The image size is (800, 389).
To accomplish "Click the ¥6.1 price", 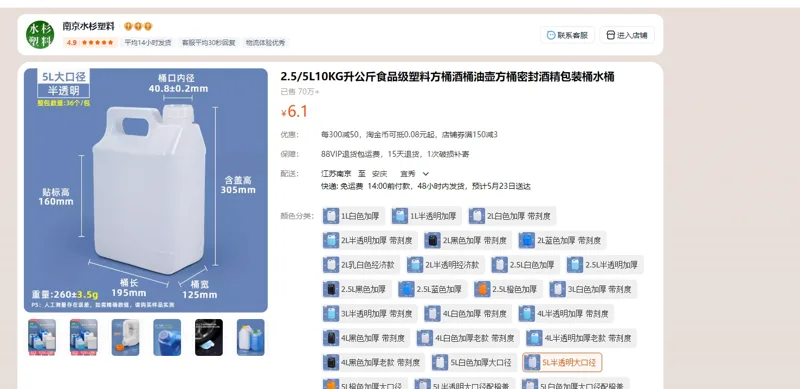I will pos(294,111).
